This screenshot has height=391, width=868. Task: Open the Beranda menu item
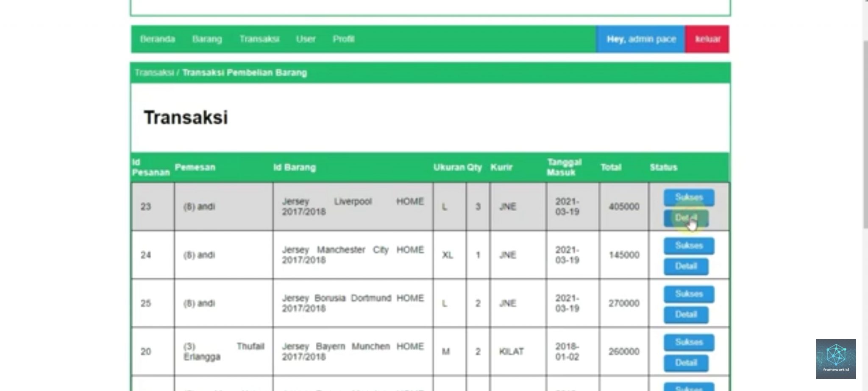point(157,39)
